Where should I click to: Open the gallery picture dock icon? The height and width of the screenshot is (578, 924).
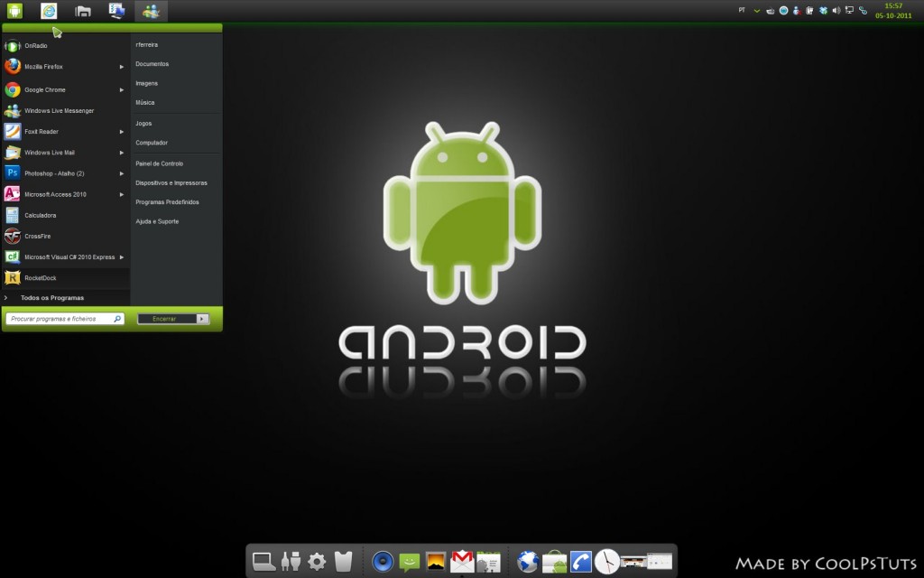436,562
